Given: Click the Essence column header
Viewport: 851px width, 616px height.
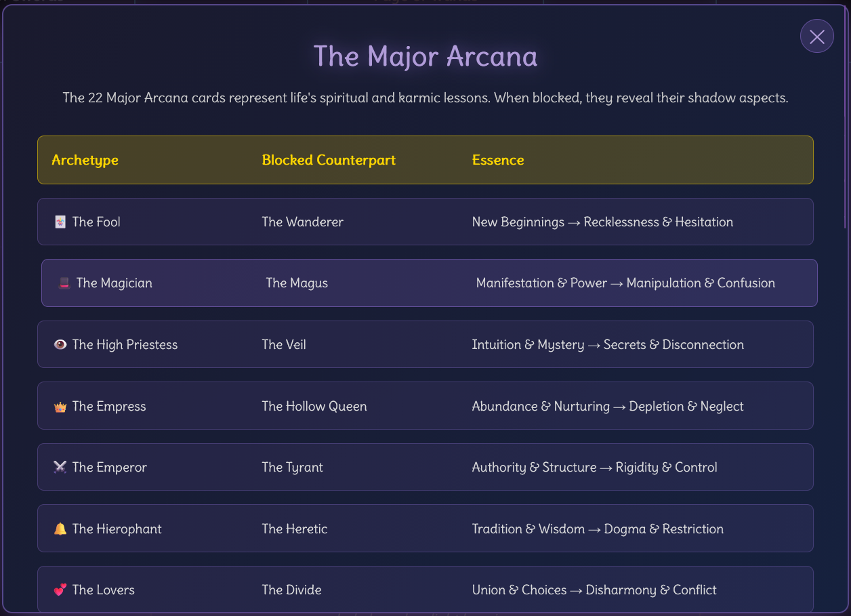Looking at the screenshot, I should 498,160.
